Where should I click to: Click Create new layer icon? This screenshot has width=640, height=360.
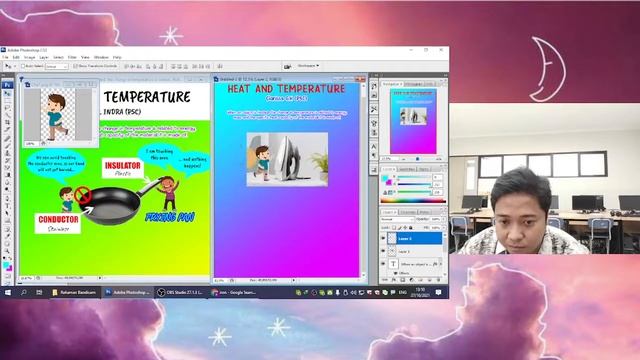tap(429, 280)
